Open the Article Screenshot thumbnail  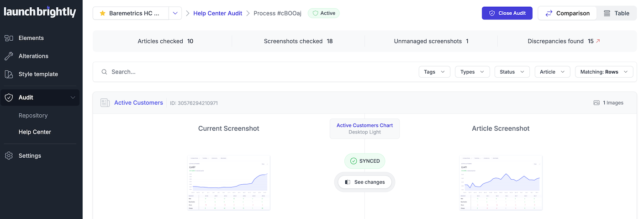[501, 182]
